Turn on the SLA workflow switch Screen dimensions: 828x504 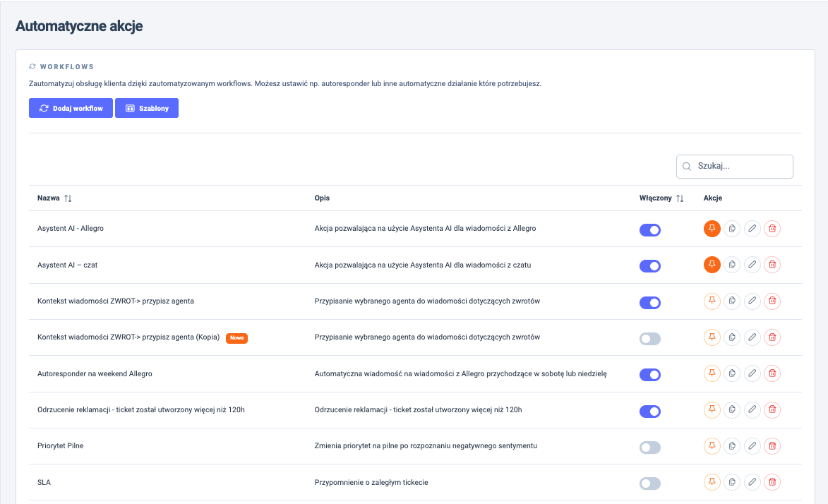pos(649,484)
